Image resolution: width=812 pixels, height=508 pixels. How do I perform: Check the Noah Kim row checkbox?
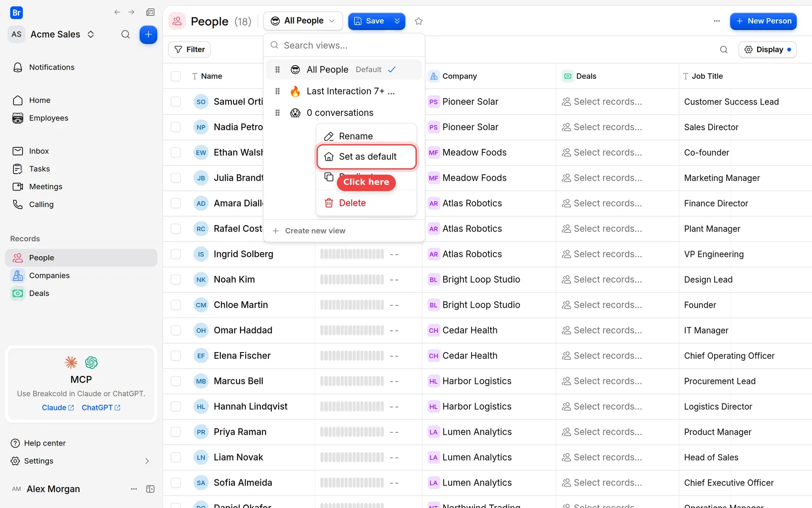[176, 279]
